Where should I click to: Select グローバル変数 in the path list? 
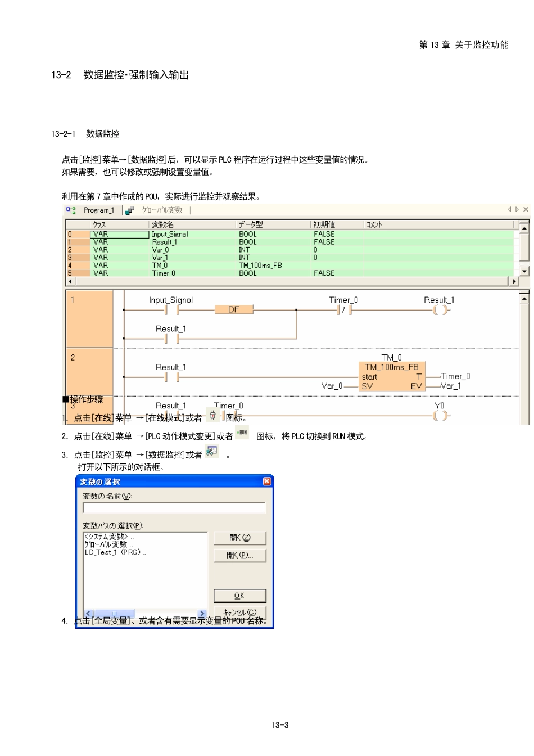click(109, 545)
